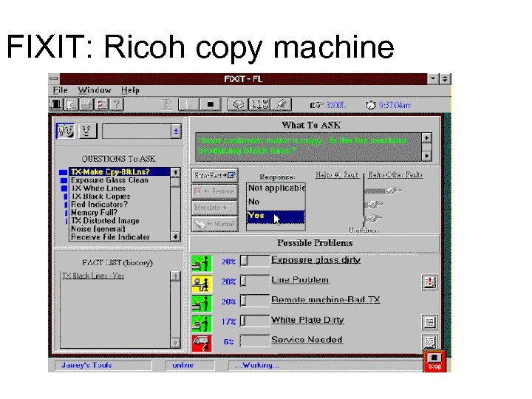Image resolution: width=532 pixels, height=399 pixels.
Task: Click the bottom pointing hand usefulness bar
Action: point(373,219)
